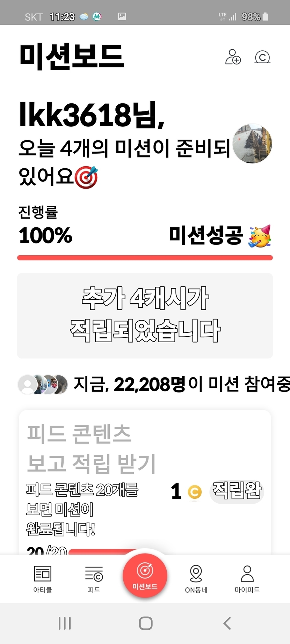Screen dimensions: 290x644
Task: Open the ON동네 tab
Action: tap(196, 579)
